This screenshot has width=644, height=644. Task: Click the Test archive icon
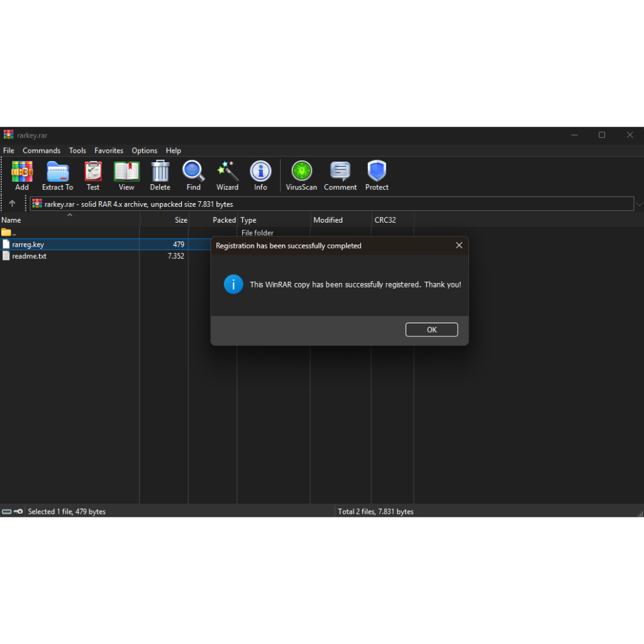tap(93, 171)
